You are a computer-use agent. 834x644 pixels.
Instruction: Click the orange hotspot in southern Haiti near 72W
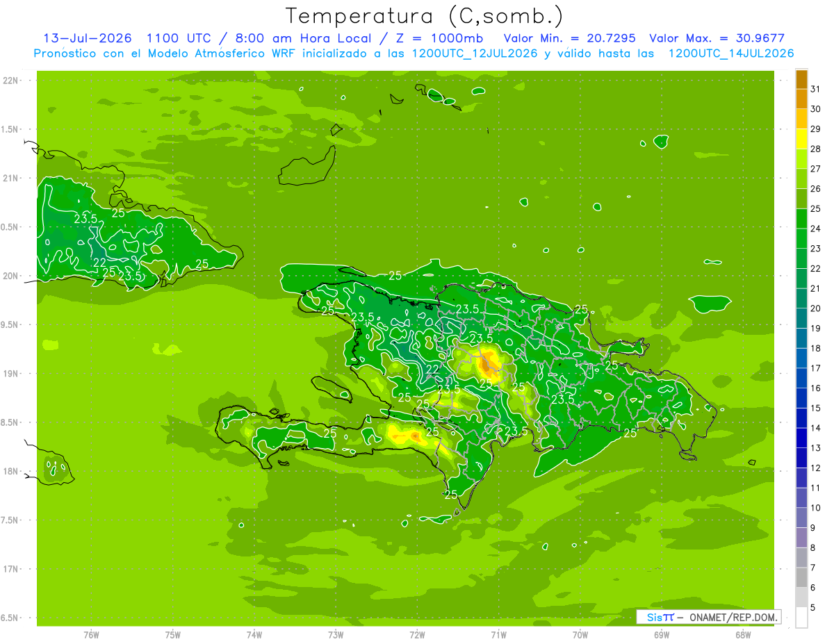pos(415,436)
